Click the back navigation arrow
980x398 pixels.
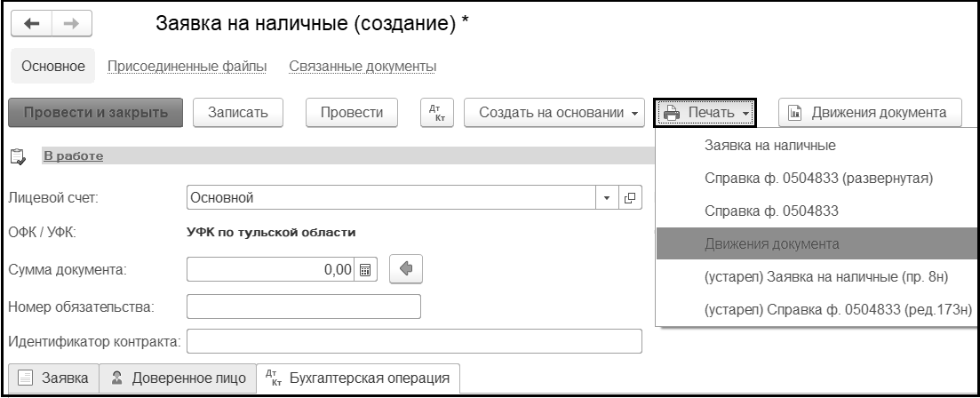click(x=30, y=25)
